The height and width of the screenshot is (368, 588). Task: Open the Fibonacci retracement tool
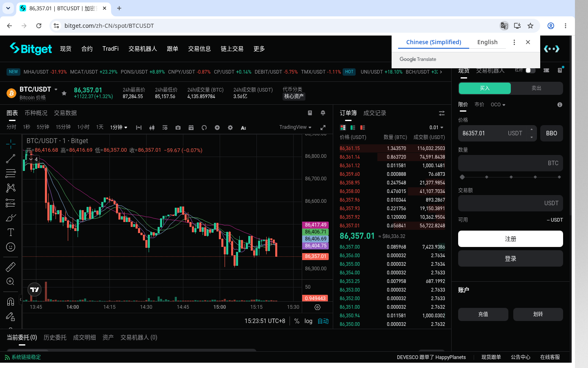coord(11,173)
